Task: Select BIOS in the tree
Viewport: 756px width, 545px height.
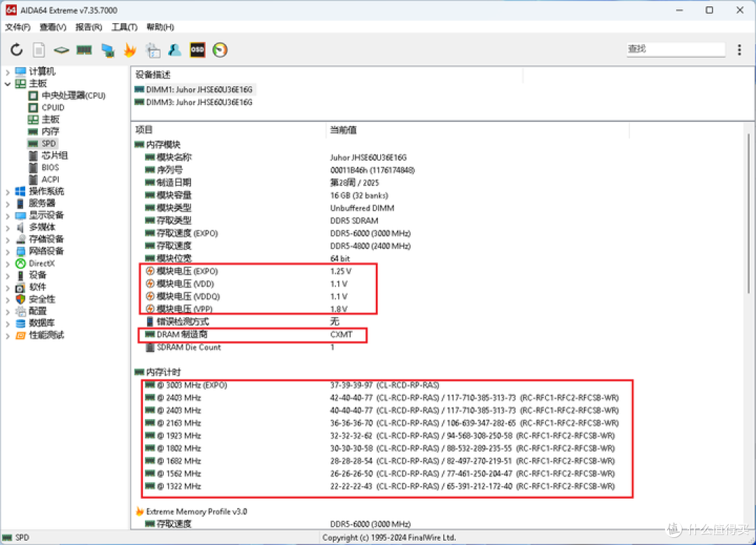Action: click(43, 168)
